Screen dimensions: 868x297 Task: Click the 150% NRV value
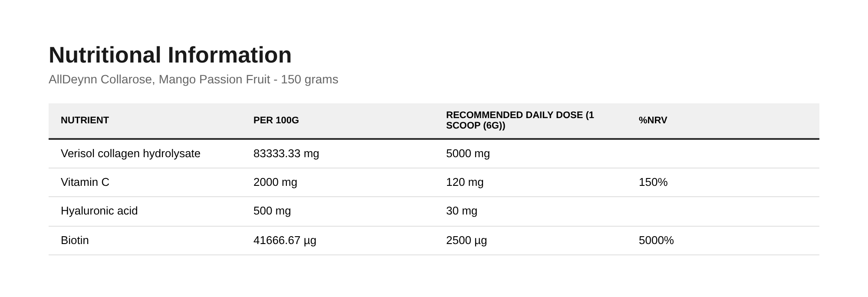pyautogui.click(x=653, y=182)
